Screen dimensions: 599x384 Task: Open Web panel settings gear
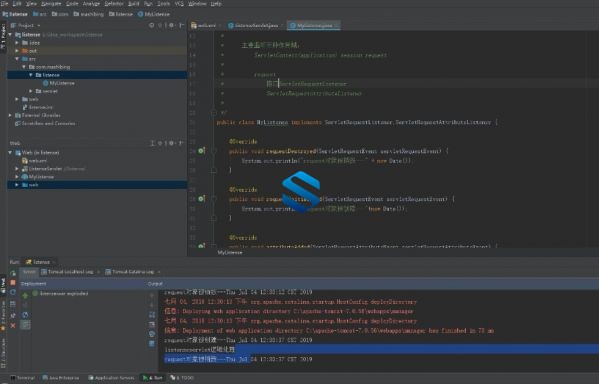[x=172, y=143]
